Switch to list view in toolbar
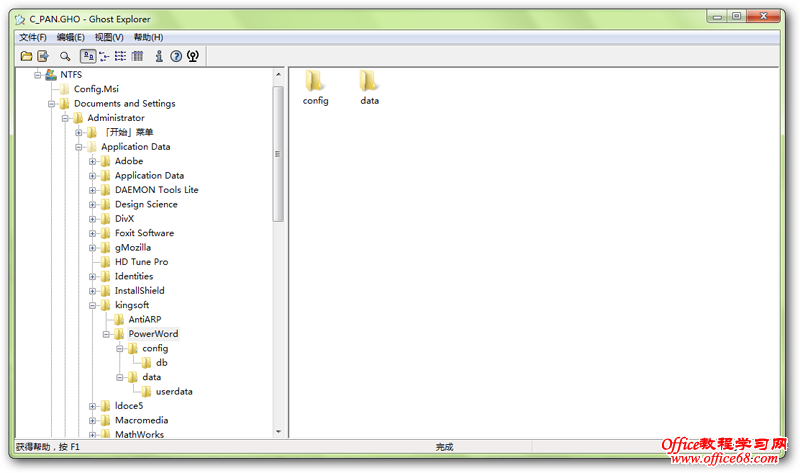This screenshot has height=473, width=800. (x=120, y=56)
